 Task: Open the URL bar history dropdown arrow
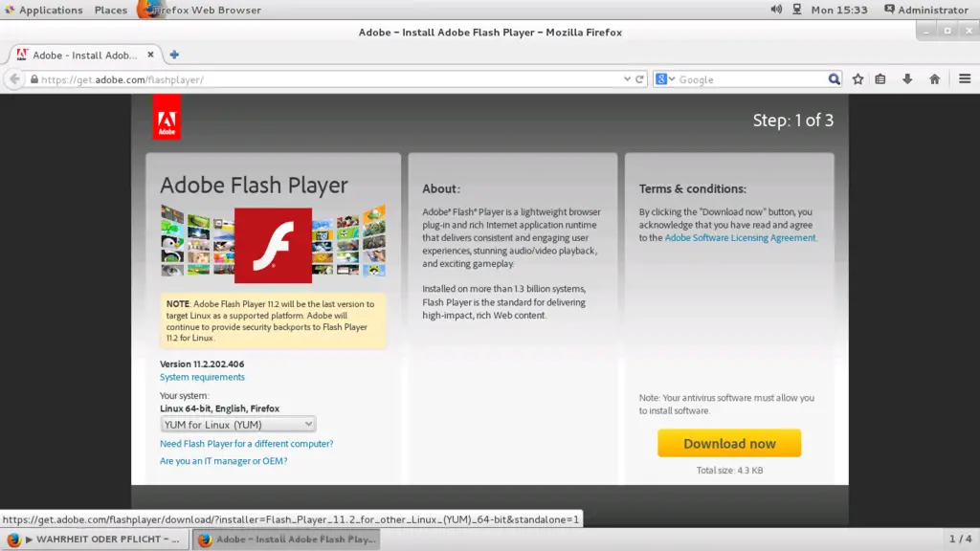click(627, 79)
